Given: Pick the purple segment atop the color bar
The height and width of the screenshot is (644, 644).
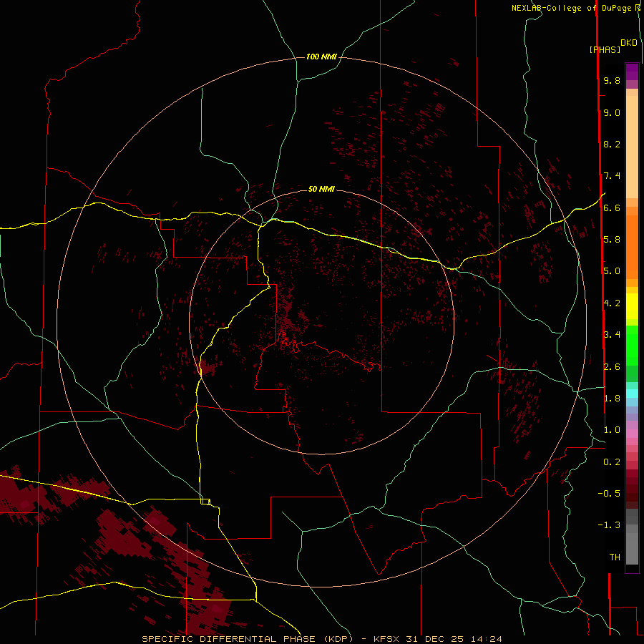Looking at the screenshot, I should click(632, 72).
